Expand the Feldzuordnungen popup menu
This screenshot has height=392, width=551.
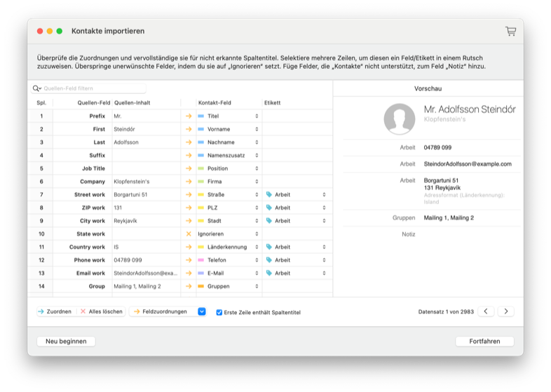(x=202, y=311)
